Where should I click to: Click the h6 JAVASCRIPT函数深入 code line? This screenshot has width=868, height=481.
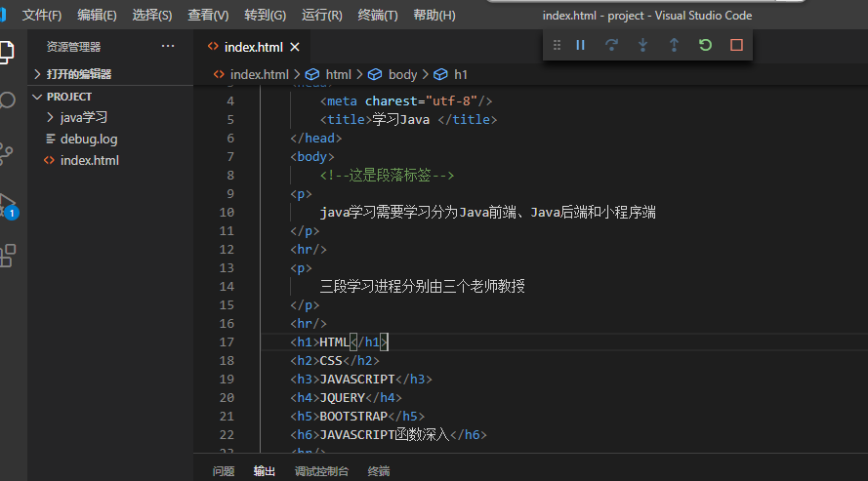[x=389, y=435]
